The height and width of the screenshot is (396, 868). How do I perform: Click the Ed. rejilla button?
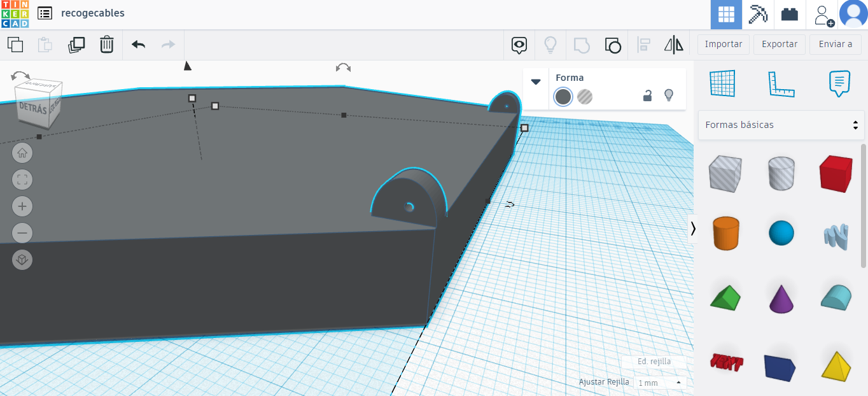pyautogui.click(x=654, y=362)
